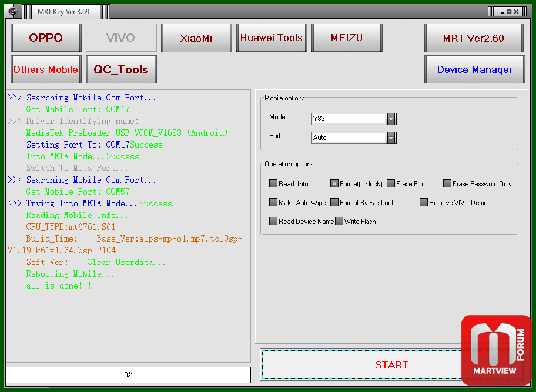Click the 0% progress bar
This screenshot has width=536, height=392.
[128, 375]
